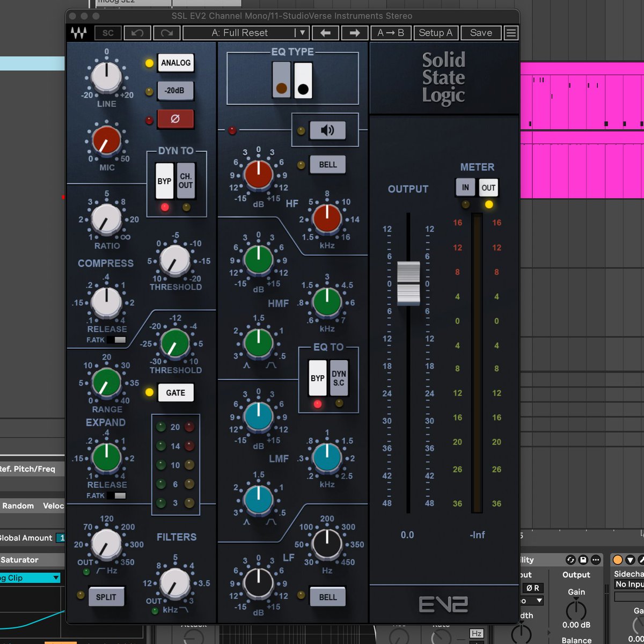Click the Random tab in Ableton
This screenshot has height=644, width=644.
(x=18, y=506)
